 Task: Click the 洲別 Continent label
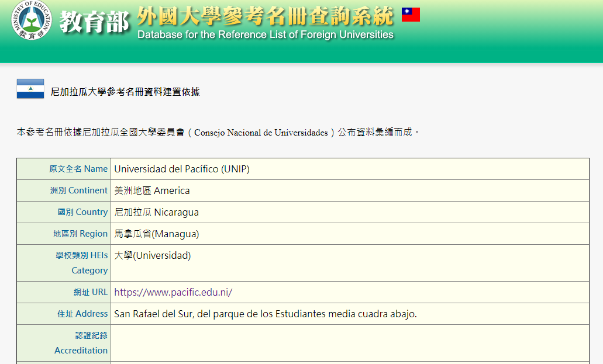click(79, 190)
